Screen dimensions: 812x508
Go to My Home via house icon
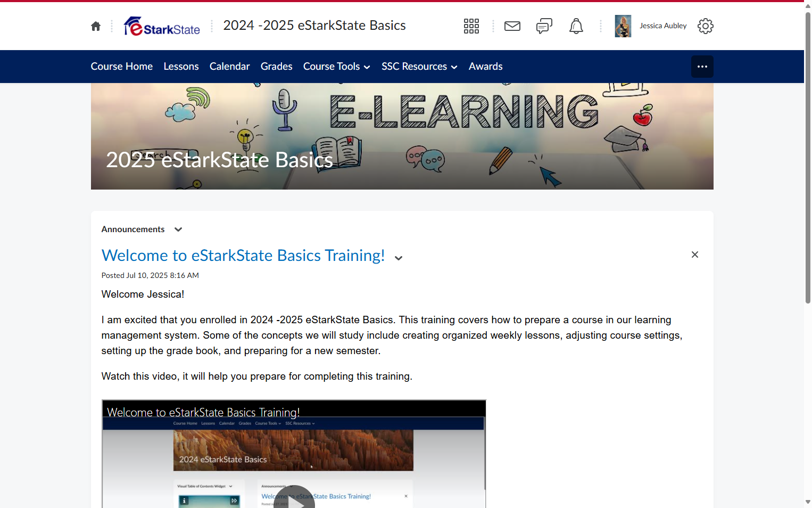(x=96, y=26)
